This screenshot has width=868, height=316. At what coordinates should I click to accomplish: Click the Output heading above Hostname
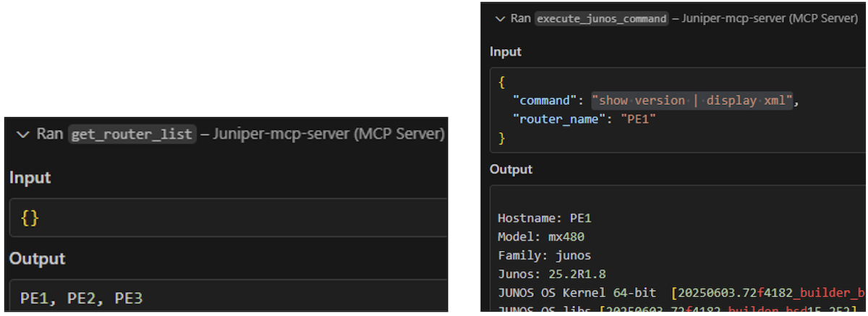(x=511, y=169)
